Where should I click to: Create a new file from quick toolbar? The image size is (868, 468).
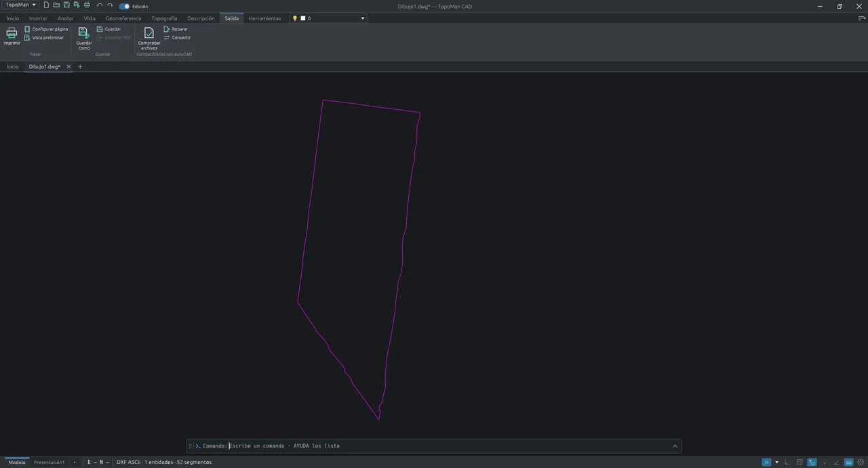tap(46, 5)
